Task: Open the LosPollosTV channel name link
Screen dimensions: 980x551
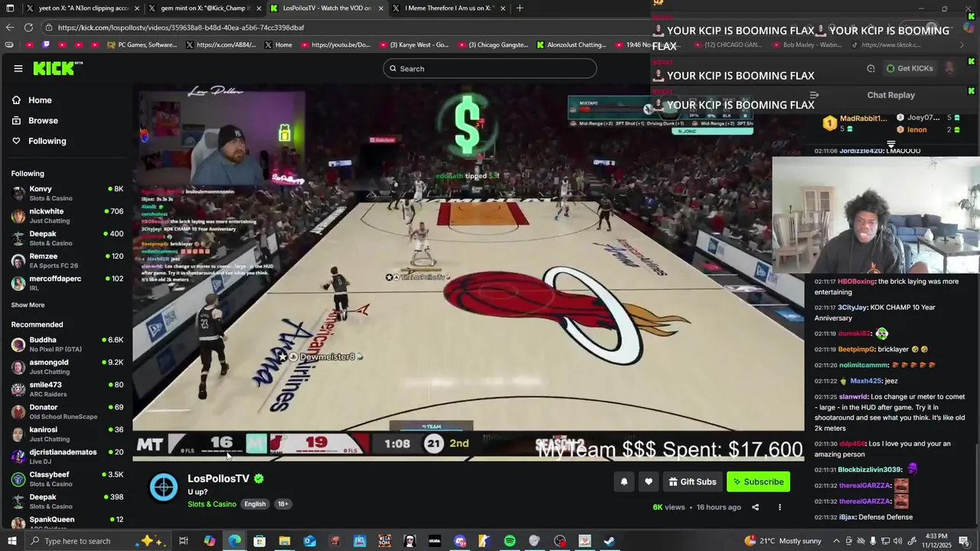Action: pyautogui.click(x=219, y=478)
